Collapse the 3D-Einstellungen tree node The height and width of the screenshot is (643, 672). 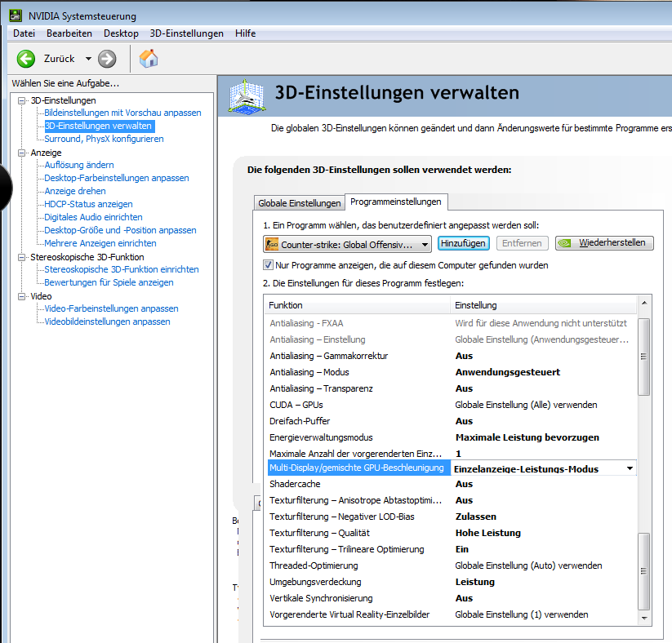22,100
